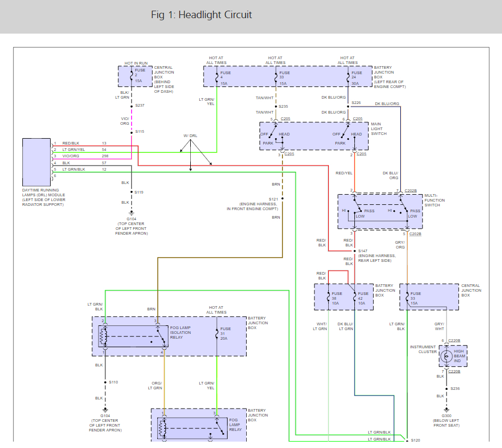Image resolution: width=502 pixels, height=448 pixels.
Task: Click splice label S120
Action: click(415, 441)
